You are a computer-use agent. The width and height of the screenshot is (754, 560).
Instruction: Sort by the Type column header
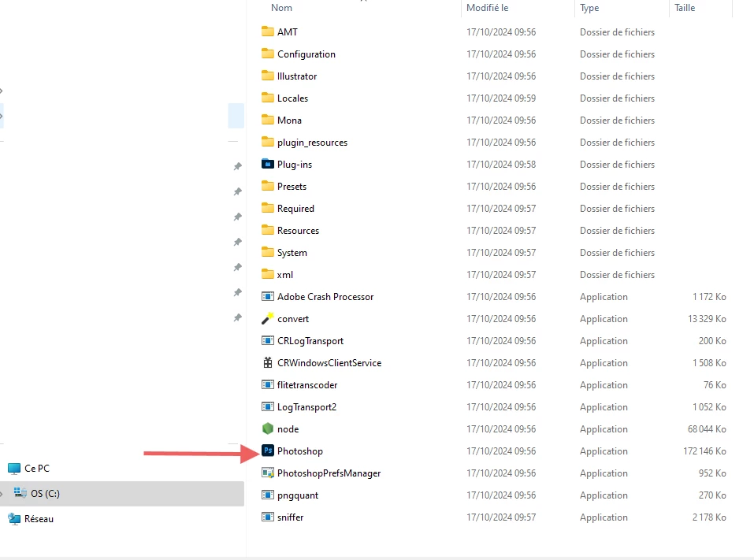(x=589, y=8)
